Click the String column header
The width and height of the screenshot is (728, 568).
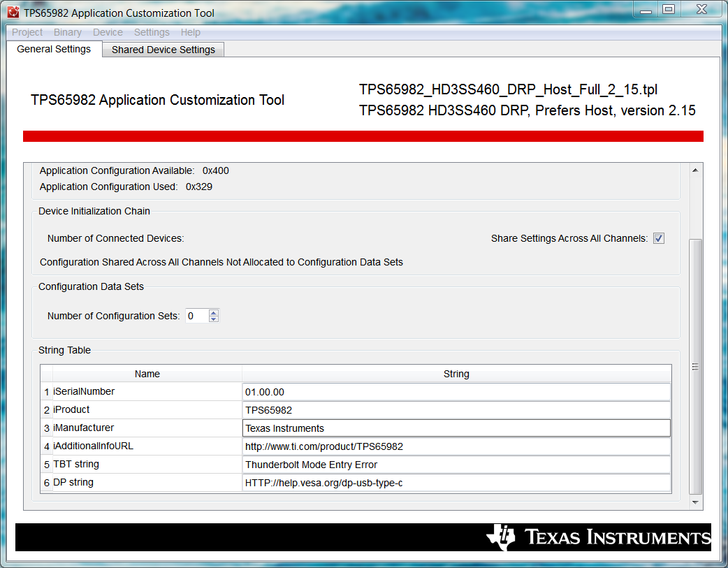456,374
